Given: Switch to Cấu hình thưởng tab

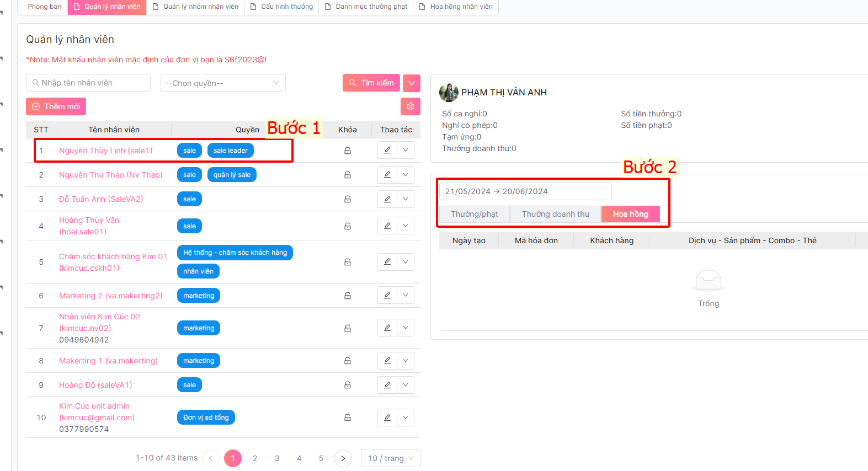Looking at the screenshot, I should point(282,7).
